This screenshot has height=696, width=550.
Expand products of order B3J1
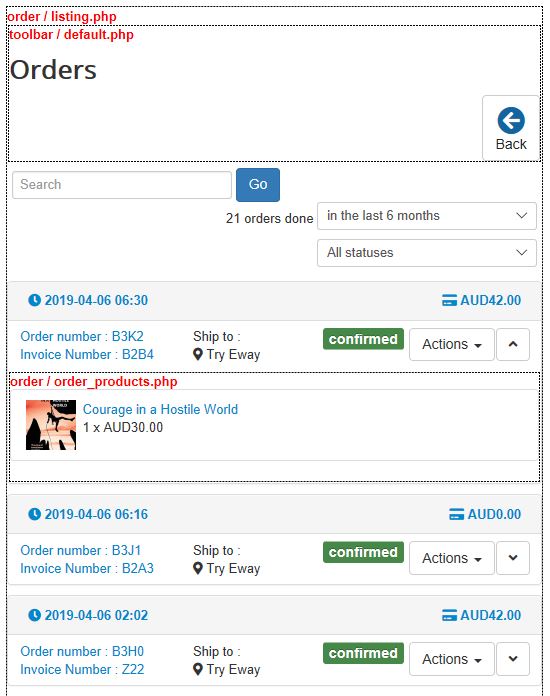[x=513, y=558]
